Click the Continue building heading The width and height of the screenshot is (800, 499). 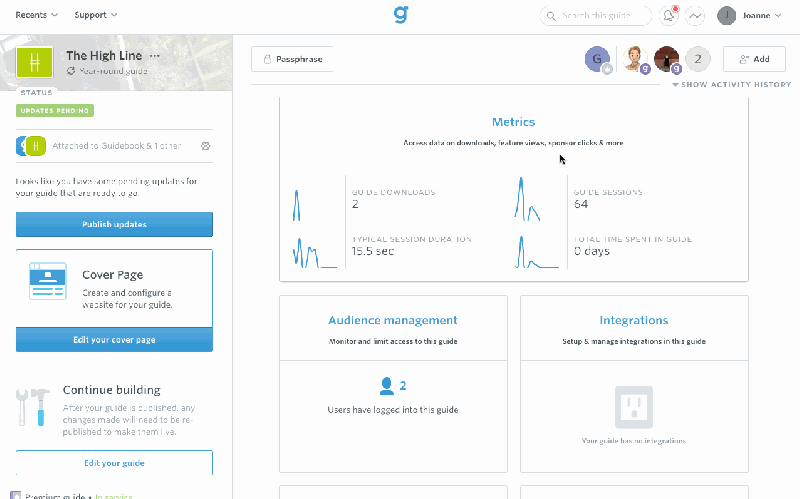[112, 390]
